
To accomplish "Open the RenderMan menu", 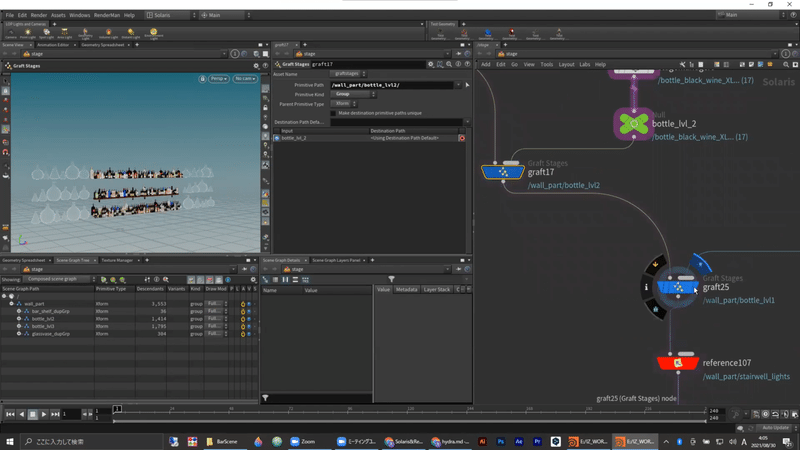I will (x=106, y=15).
